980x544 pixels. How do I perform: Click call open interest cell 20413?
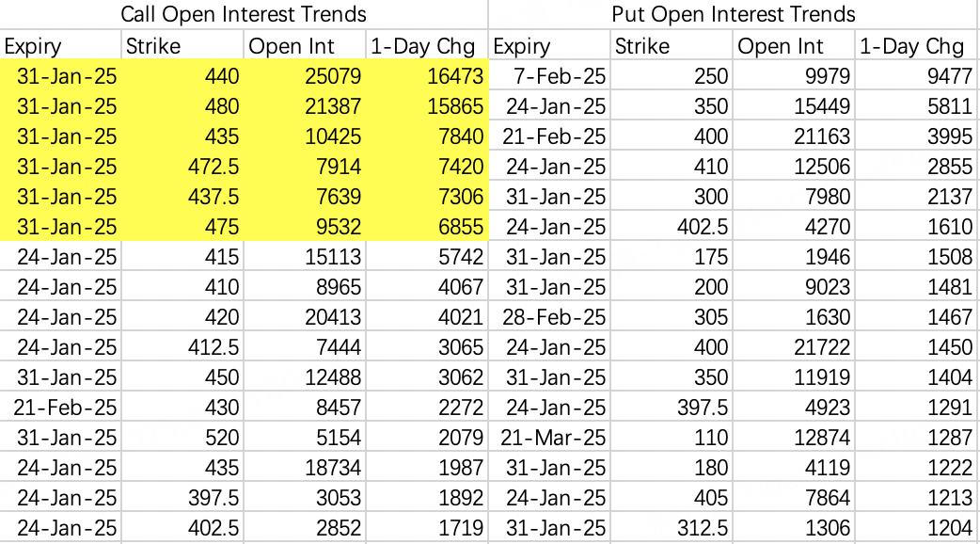[x=305, y=317]
